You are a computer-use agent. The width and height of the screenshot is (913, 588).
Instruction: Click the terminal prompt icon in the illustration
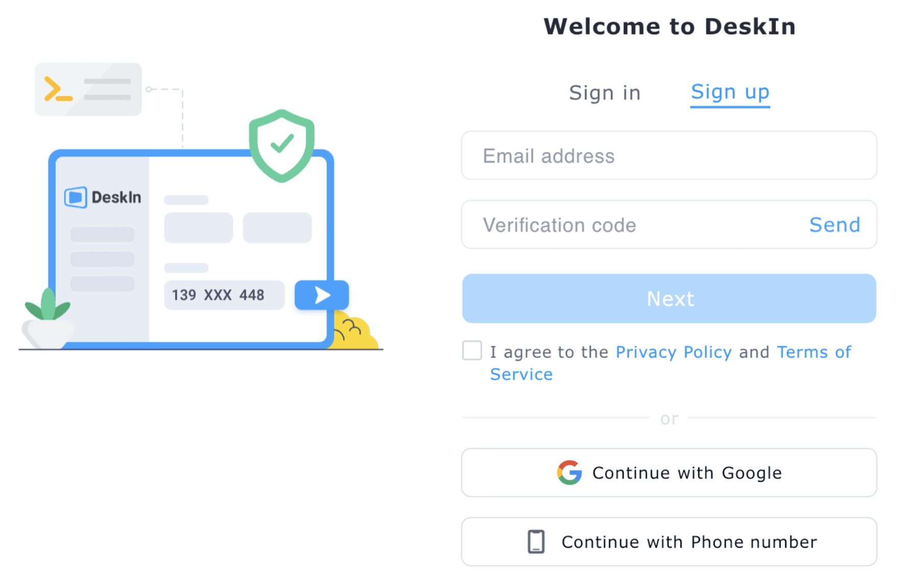58,89
